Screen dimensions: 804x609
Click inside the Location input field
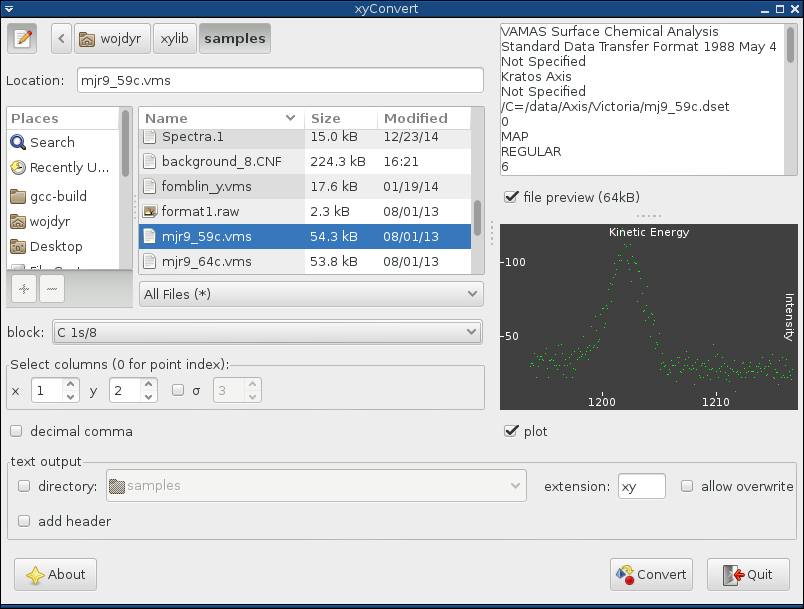point(280,80)
